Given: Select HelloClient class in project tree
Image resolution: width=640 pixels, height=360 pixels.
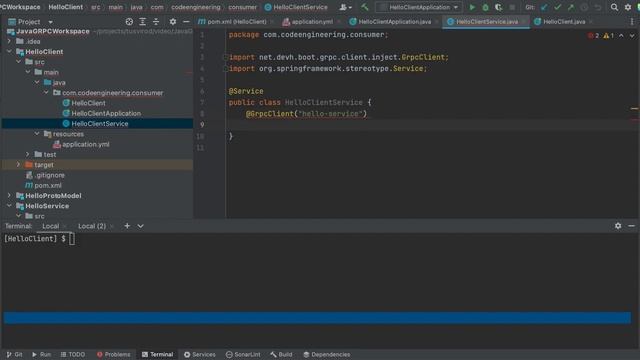Looking at the screenshot, I should click(x=88, y=103).
